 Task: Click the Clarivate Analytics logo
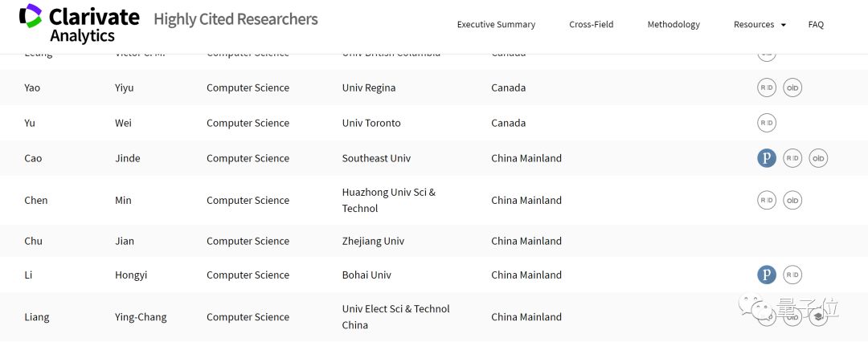tap(79, 22)
